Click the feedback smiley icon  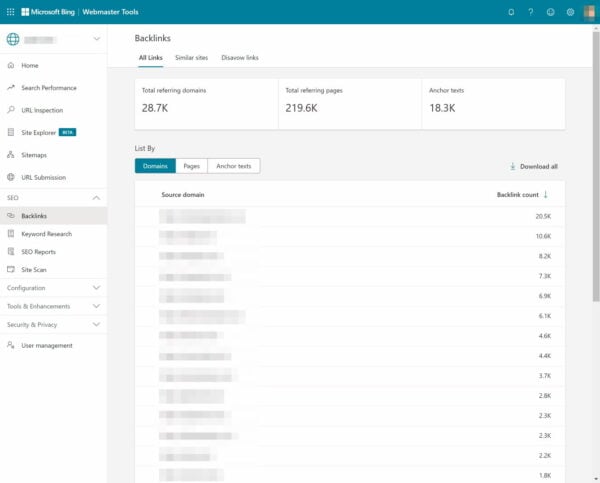(550, 12)
